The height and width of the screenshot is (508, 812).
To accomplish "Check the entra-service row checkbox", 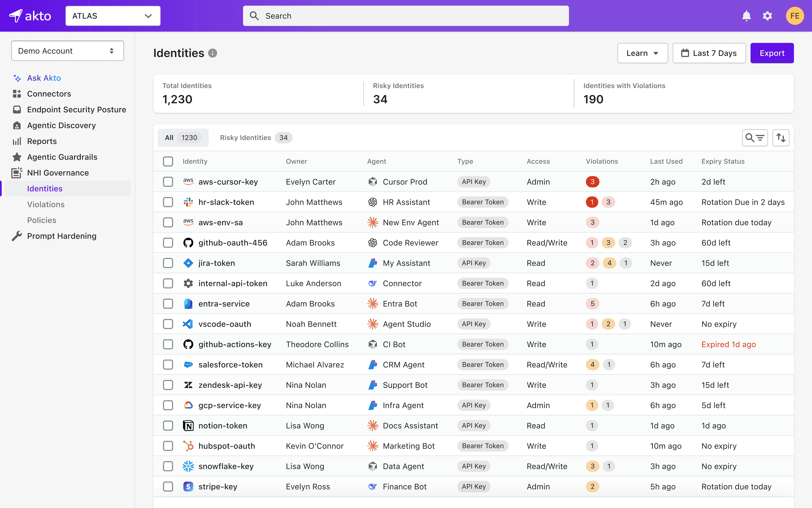I will (168, 304).
